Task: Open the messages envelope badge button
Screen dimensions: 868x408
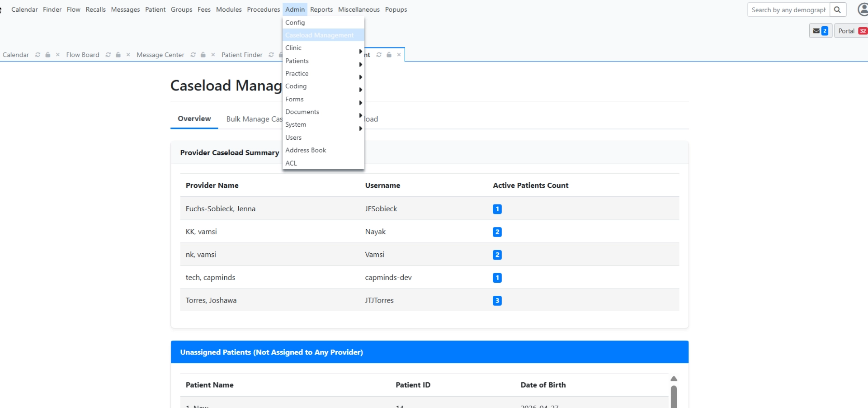Action: pos(821,31)
